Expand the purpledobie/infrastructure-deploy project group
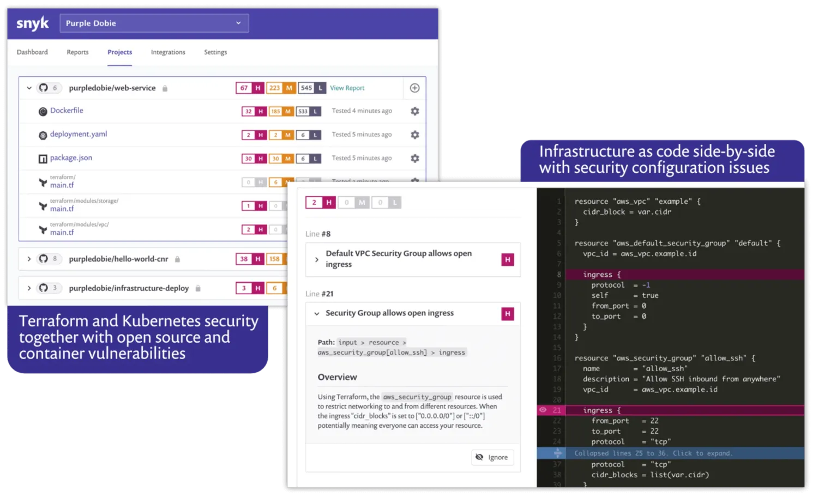Viewport: 818px width, 504px height. [29, 288]
